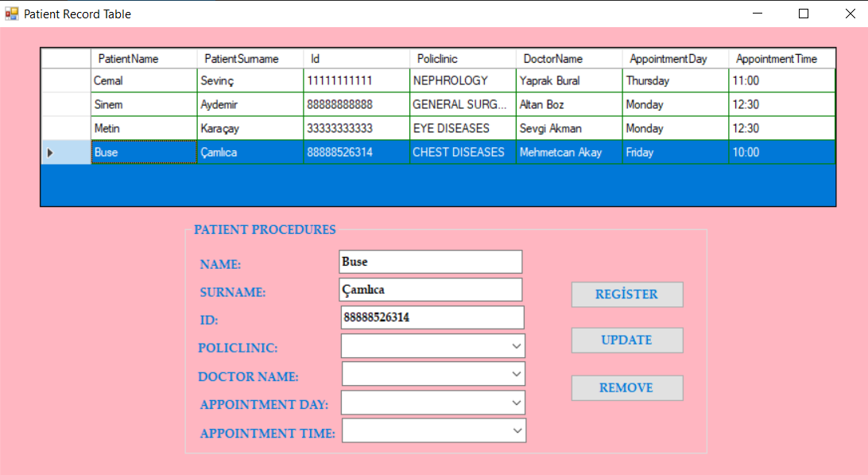The image size is (868, 475).
Task: Click the Patient Record Table application icon
Action: [11, 14]
